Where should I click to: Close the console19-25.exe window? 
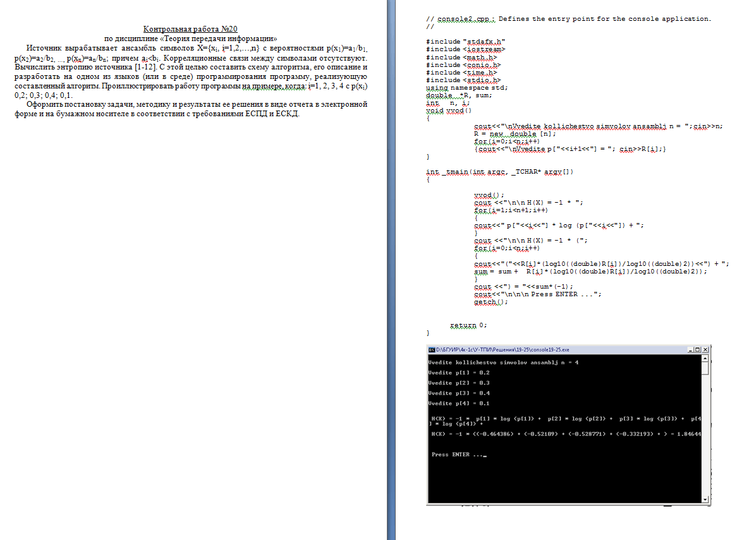pos(705,350)
